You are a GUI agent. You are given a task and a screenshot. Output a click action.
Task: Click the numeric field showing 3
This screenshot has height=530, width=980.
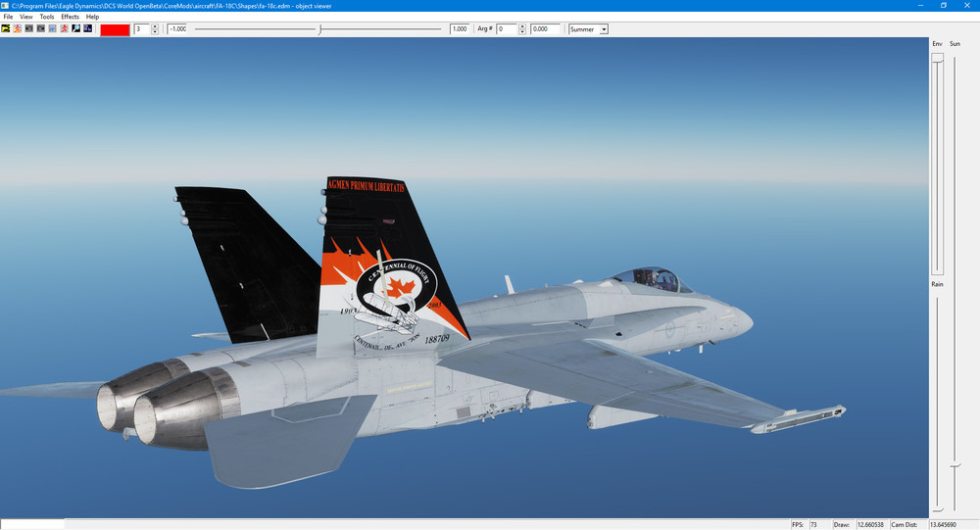[x=142, y=28]
